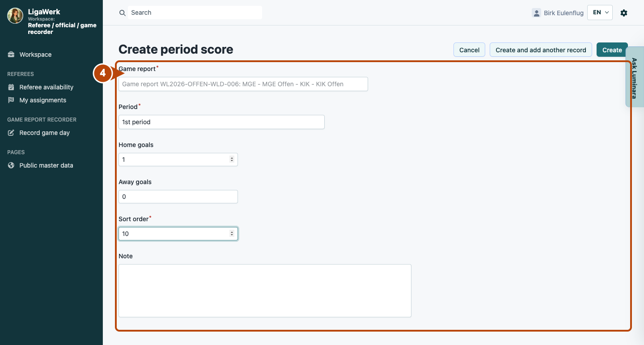Click the Workspace briefcase icon
The image size is (644, 345).
pyautogui.click(x=11, y=55)
